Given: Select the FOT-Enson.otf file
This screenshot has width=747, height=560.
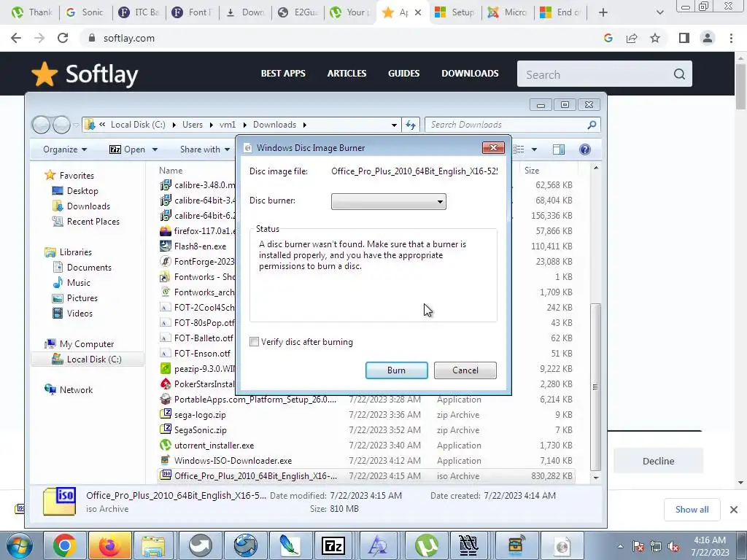Looking at the screenshot, I should tap(202, 354).
